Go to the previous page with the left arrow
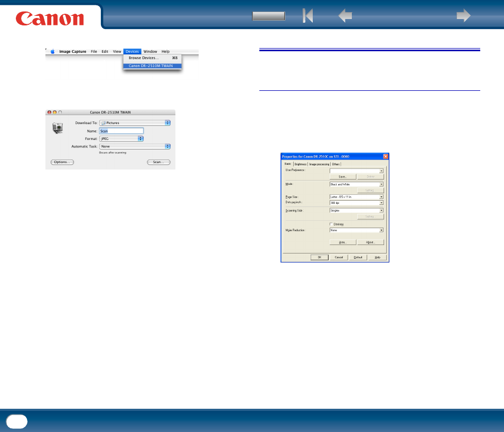504x432 pixels. point(345,15)
